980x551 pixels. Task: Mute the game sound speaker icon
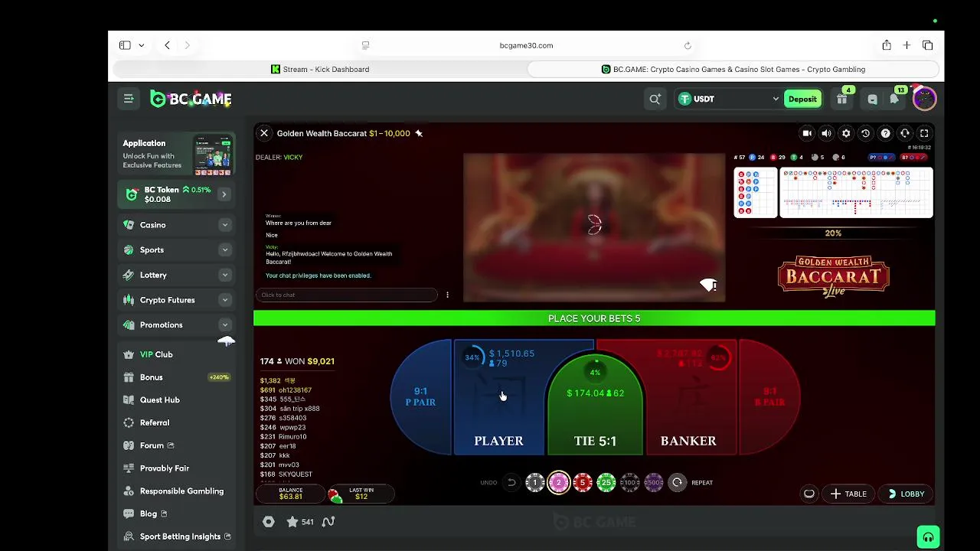coord(826,133)
